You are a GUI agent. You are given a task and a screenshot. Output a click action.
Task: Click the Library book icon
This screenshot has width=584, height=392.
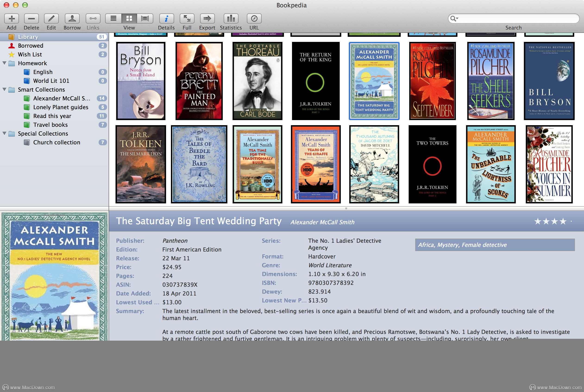tap(12, 37)
